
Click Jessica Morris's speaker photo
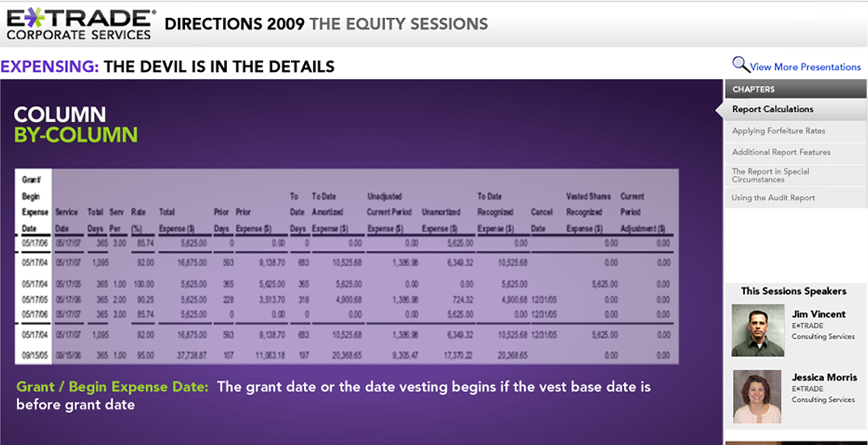(x=757, y=397)
